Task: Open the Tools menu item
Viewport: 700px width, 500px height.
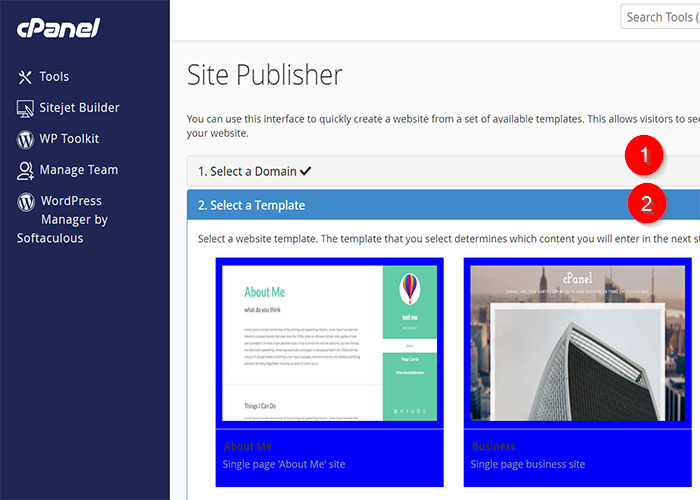Action: pyautogui.click(x=54, y=77)
